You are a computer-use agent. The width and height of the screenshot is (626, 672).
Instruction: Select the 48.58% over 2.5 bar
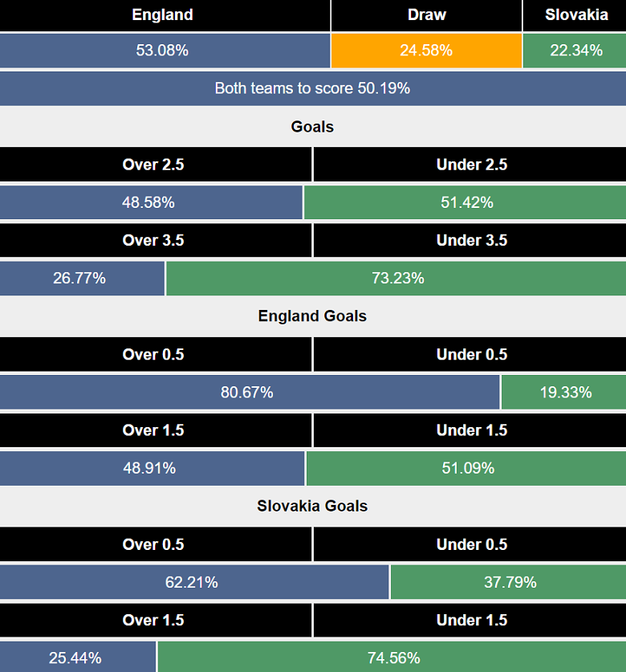tap(149, 202)
